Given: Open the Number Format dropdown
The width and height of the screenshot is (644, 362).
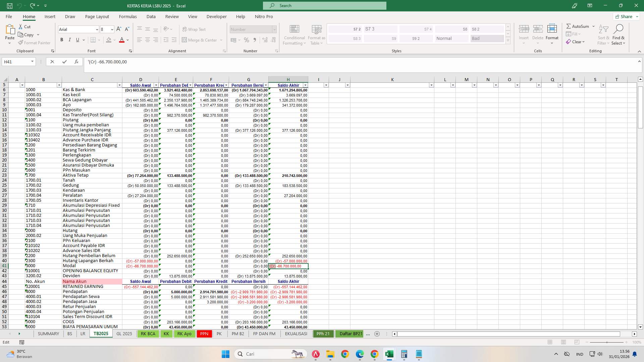Looking at the screenshot, I should pos(274,29).
